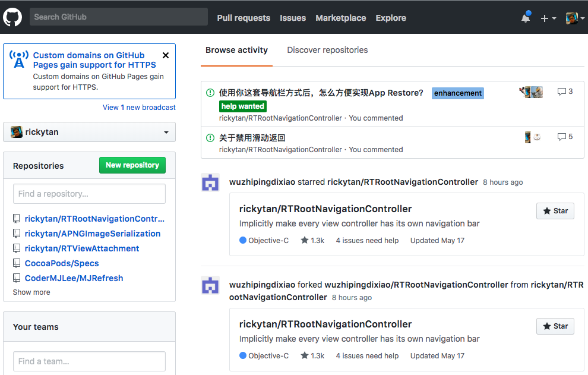Open repo title in starred event card
588x375 pixels.
pyautogui.click(x=325, y=209)
